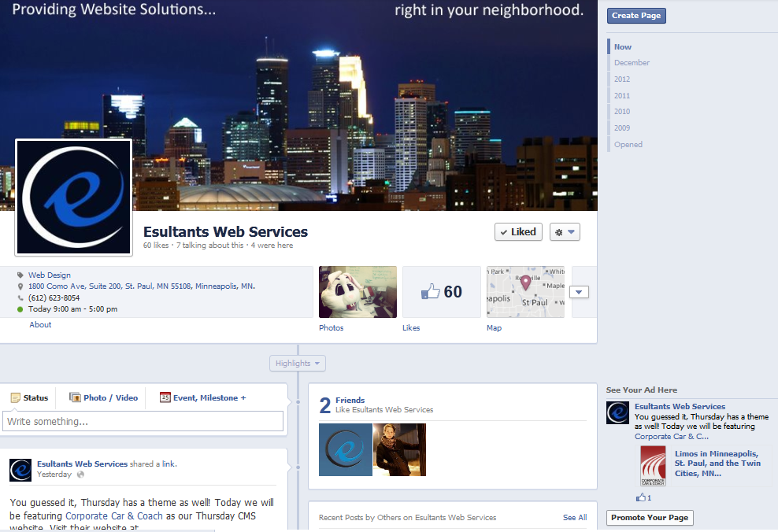This screenshot has width=778, height=532.
Task: Open the Friends heading link
Action: click(x=350, y=400)
